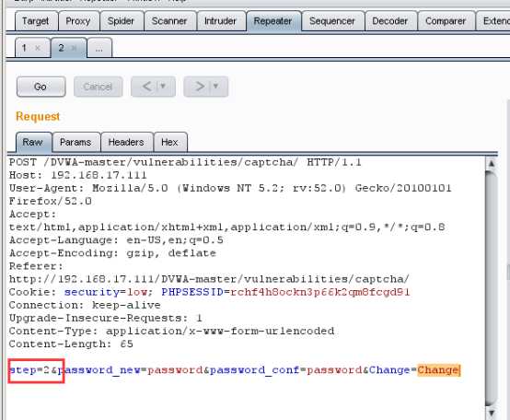
Task: Switch to the Params request view
Action: (75, 142)
